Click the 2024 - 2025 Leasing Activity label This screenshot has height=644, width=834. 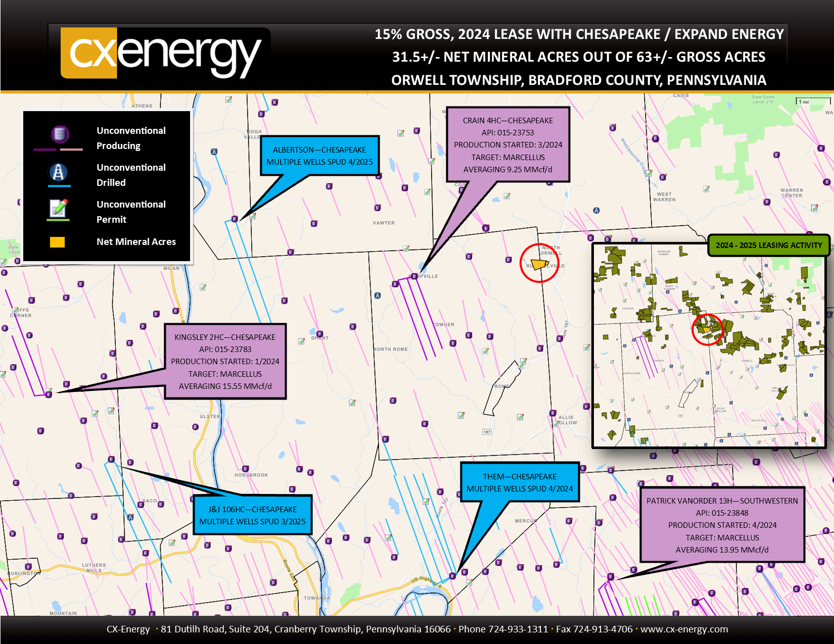coord(769,245)
